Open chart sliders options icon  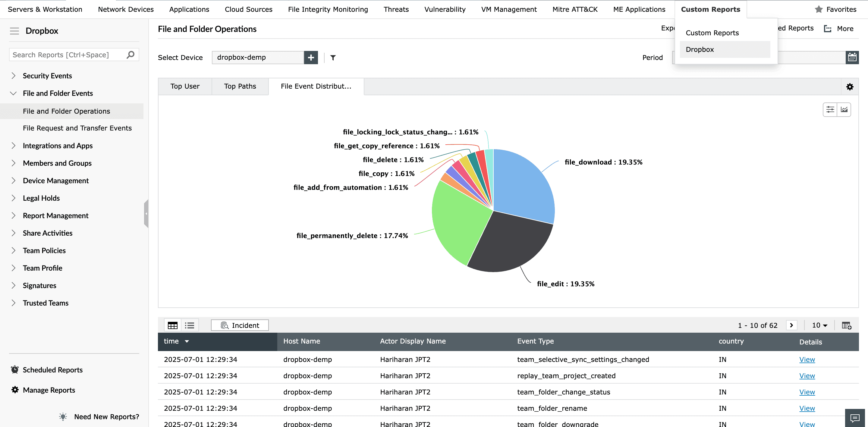[830, 109]
